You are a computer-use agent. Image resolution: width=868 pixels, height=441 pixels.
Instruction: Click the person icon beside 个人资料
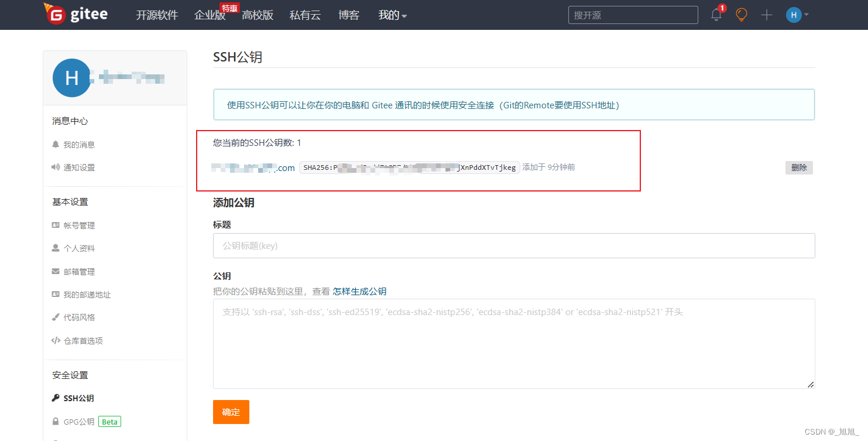[x=56, y=248]
